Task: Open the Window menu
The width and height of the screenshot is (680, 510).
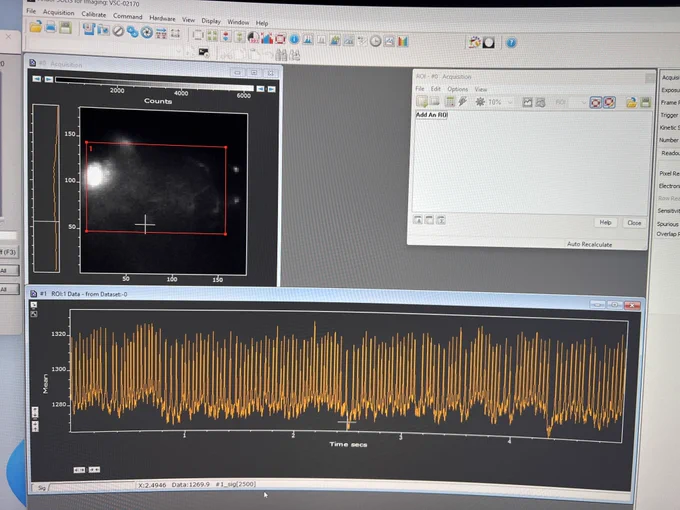Action: [238, 22]
